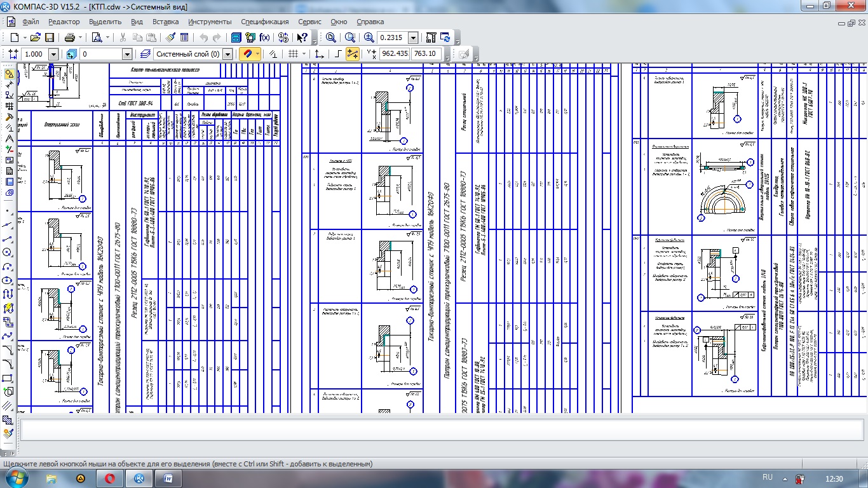Click the RU language indicator in taskbar
Screen dimensions: 868x488
point(767,478)
